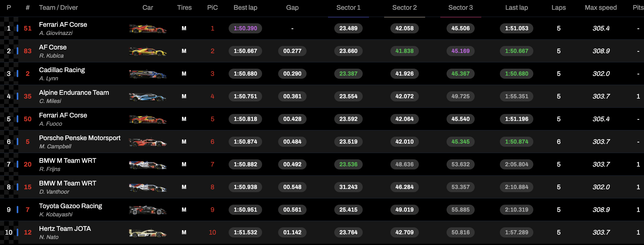644x245 pixels.
Task: Click the PiC column header
Action: 213,8
